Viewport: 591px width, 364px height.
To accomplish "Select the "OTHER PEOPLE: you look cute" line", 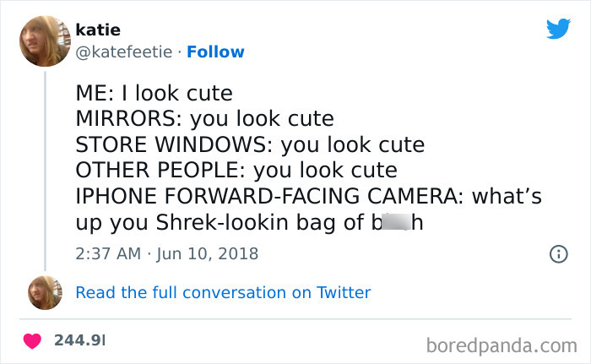I will coord(236,170).
